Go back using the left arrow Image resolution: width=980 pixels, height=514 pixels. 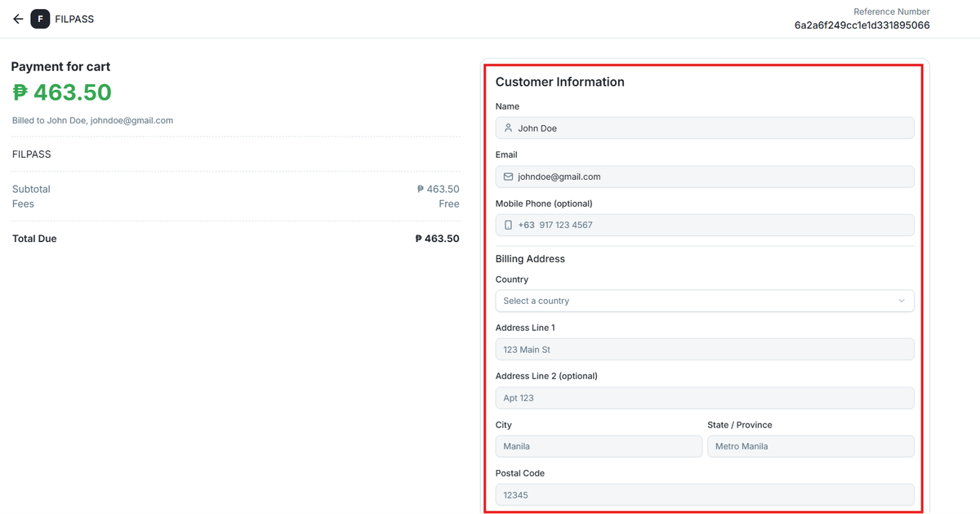pos(18,19)
